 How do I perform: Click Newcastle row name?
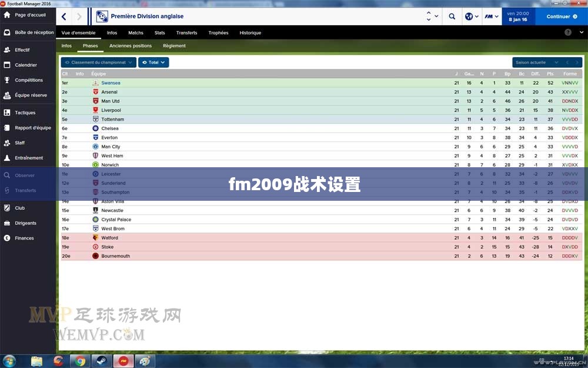(x=112, y=211)
